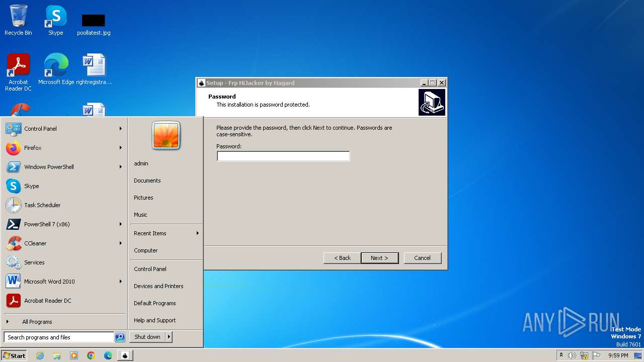Viewport: 644px width, 362px height.
Task: Open Pictures from the Start menu
Action: tap(166, 198)
